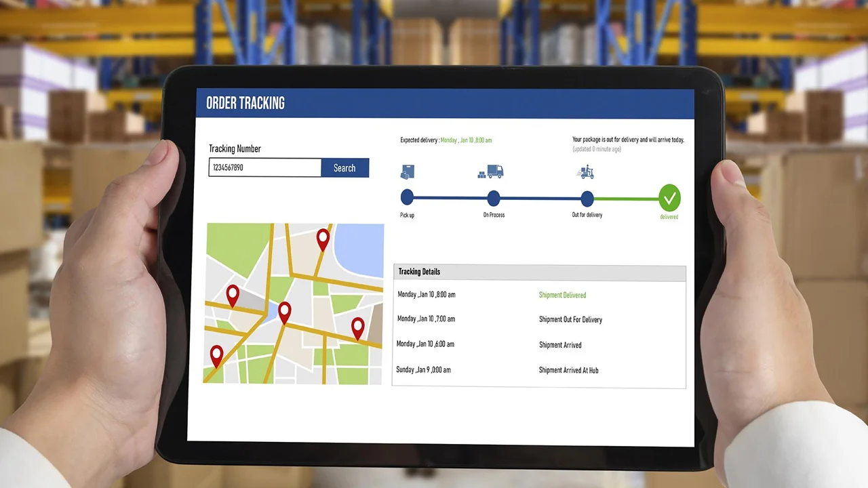Click the scooter courier icon above Out for delivery
Image resolution: width=868 pixels, height=488 pixels.
(586, 172)
